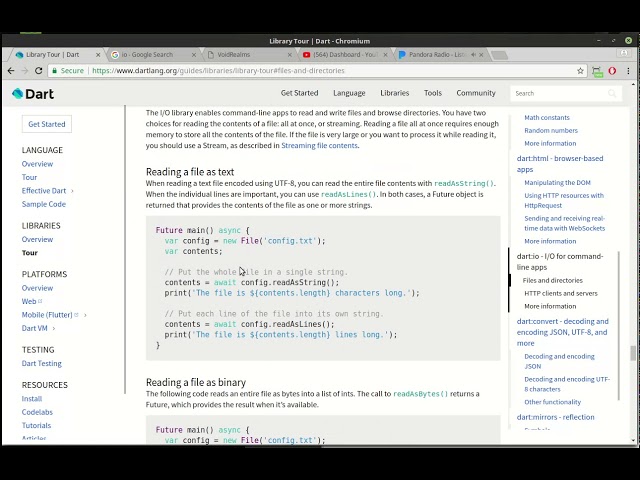Jump to Other functionality section

[x=552, y=402]
